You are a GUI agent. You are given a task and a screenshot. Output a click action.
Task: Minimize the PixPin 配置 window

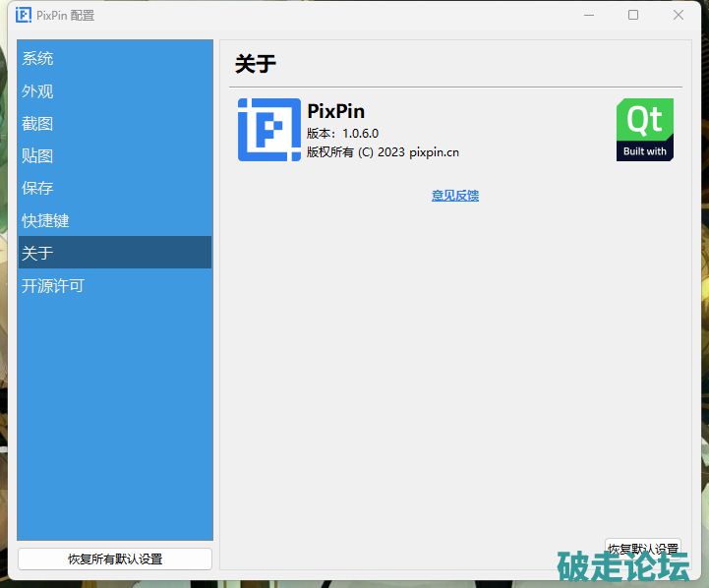(x=589, y=15)
